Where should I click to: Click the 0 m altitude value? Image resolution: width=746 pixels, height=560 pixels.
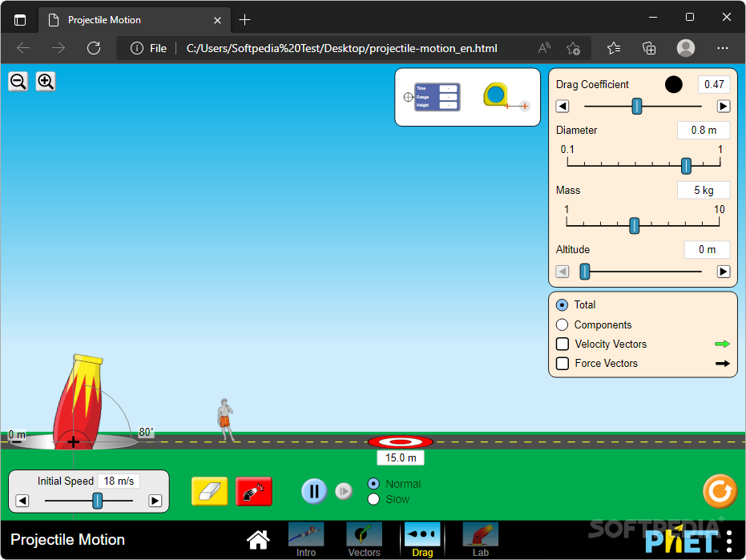coord(707,249)
